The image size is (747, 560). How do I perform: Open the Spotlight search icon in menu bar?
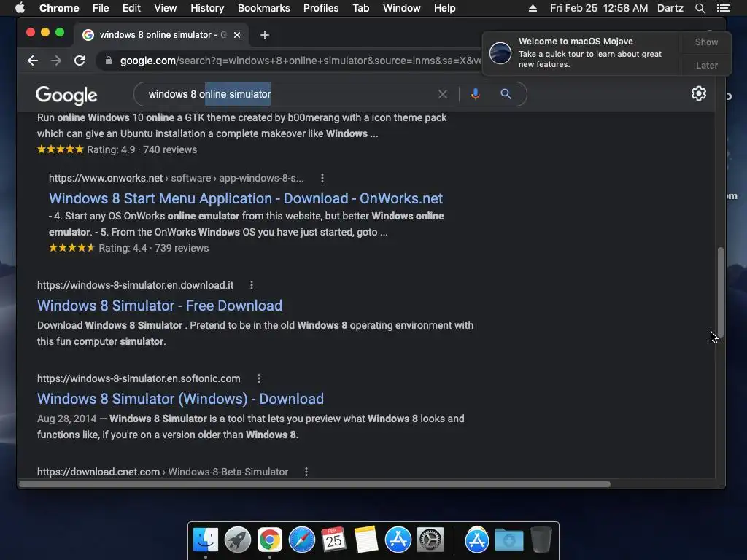click(700, 8)
